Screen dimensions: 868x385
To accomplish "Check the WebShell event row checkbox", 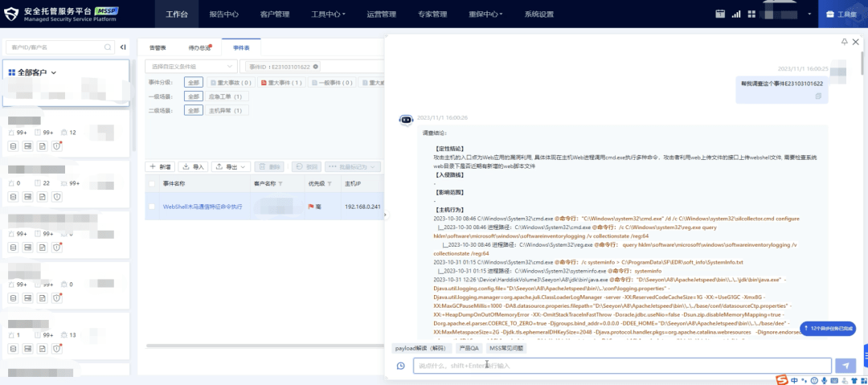I will [x=152, y=206].
